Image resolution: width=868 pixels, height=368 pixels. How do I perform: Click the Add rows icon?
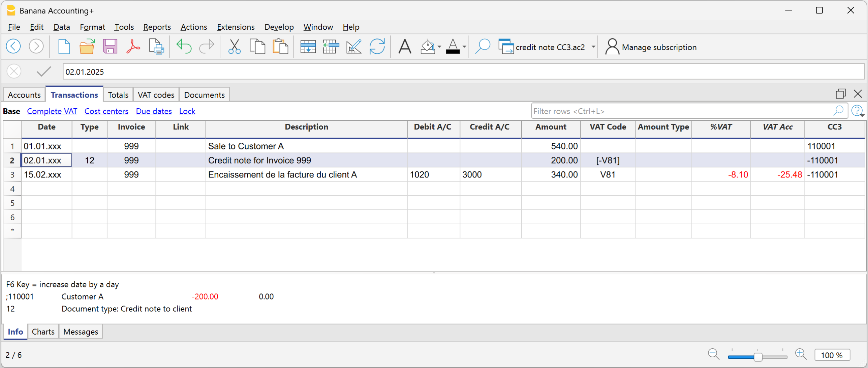pos(308,47)
